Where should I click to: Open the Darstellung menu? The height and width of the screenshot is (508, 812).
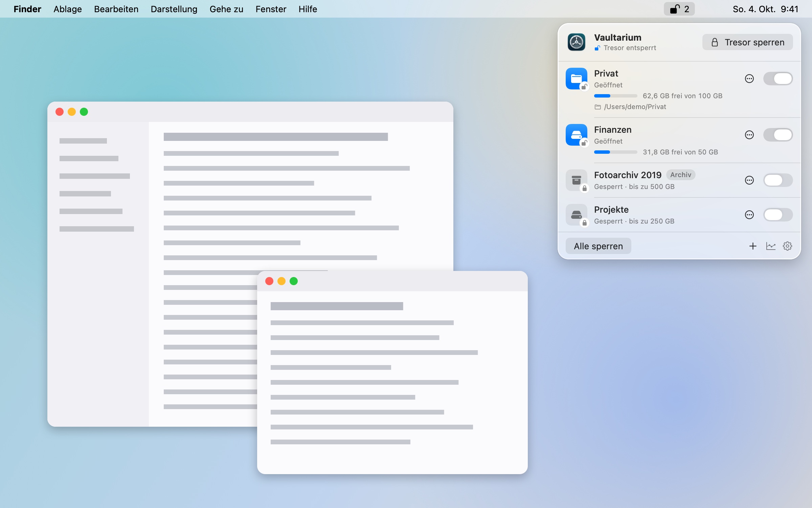tap(174, 9)
